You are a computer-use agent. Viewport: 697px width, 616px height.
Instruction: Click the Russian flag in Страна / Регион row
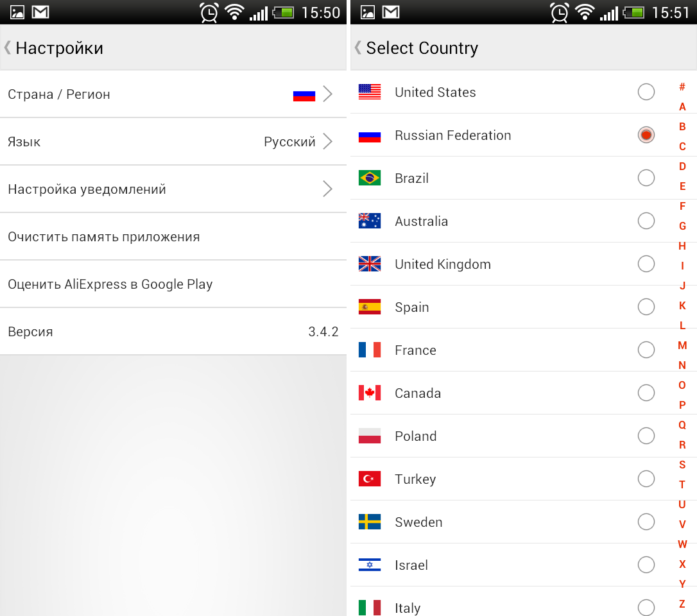pyautogui.click(x=304, y=95)
